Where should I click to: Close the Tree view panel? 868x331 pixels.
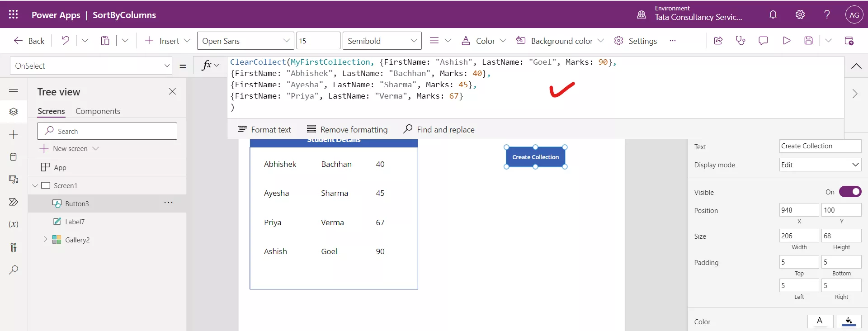[172, 91]
